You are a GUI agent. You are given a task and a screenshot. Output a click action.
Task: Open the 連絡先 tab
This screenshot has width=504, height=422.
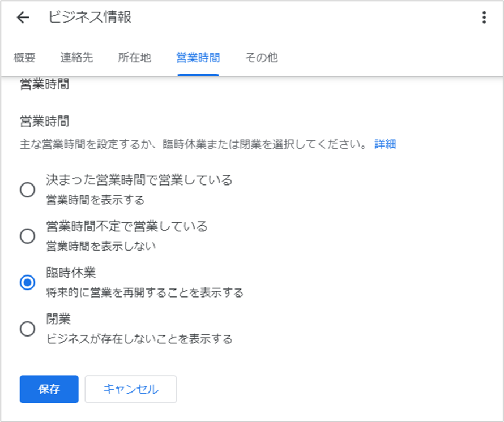(76, 58)
